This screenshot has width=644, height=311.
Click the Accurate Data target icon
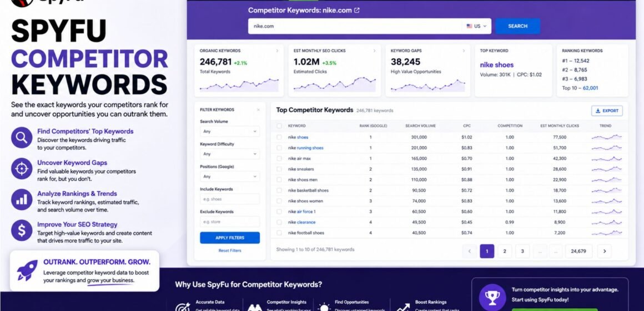click(182, 307)
